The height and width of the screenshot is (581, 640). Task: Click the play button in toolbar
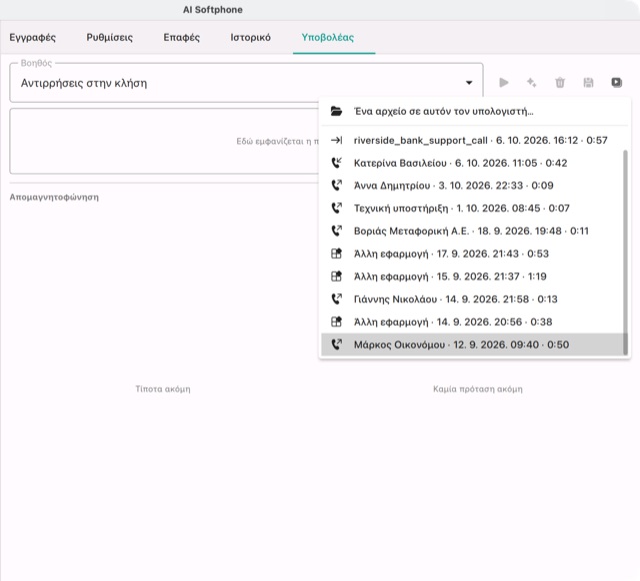click(x=504, y=83)
